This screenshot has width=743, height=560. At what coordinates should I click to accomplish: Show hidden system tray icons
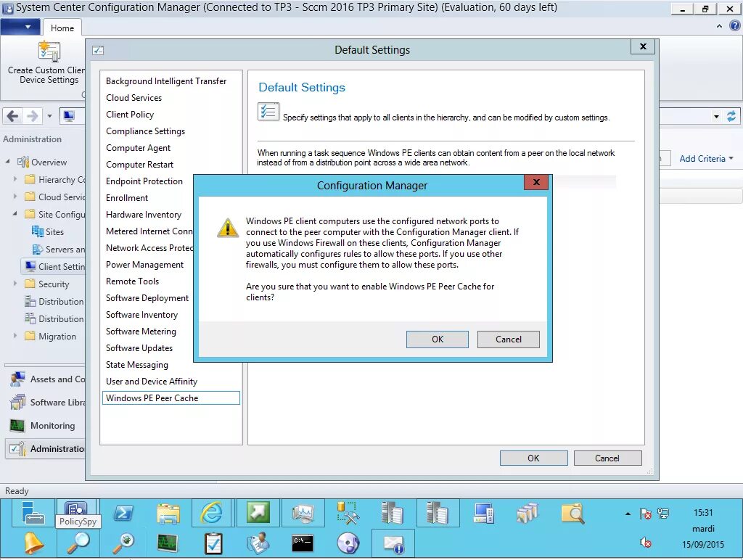628,514
